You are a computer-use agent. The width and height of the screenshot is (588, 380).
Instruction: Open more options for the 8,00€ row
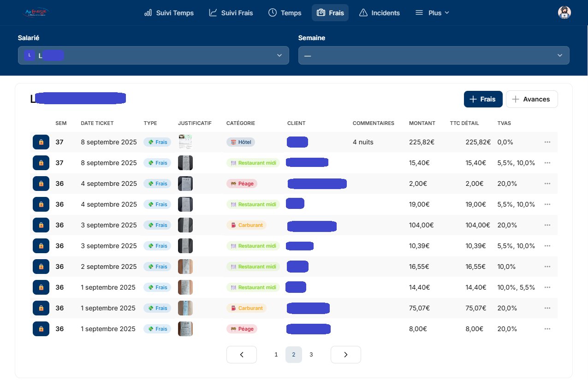pos(547,329)
